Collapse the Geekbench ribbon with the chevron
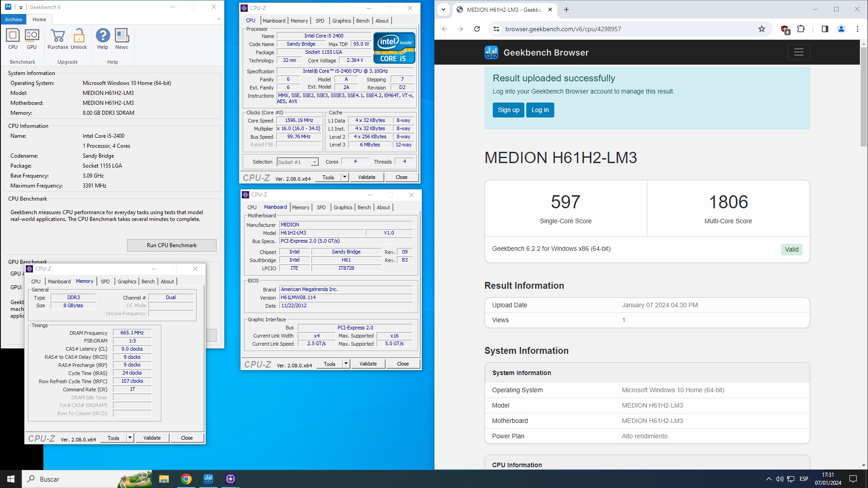The width and height of the screenshot is (868, 488). click(x=219, y=19)
